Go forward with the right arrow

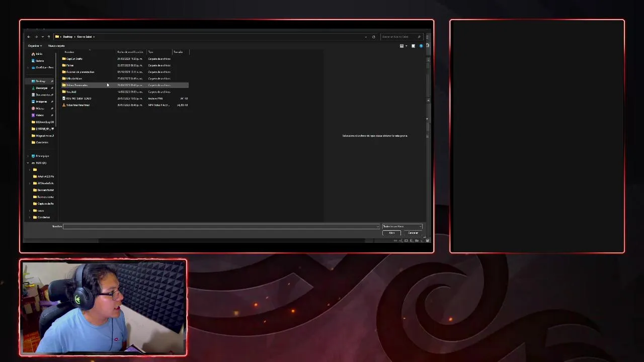tap(36, 37)
